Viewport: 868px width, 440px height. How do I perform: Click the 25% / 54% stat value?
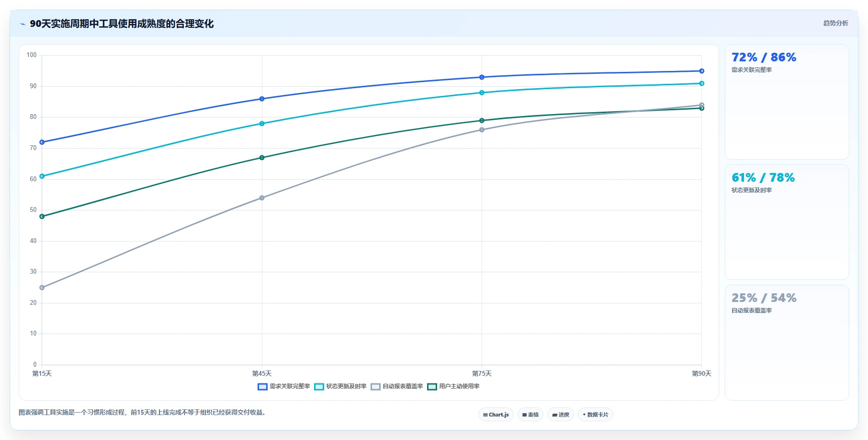pos(764,298)
